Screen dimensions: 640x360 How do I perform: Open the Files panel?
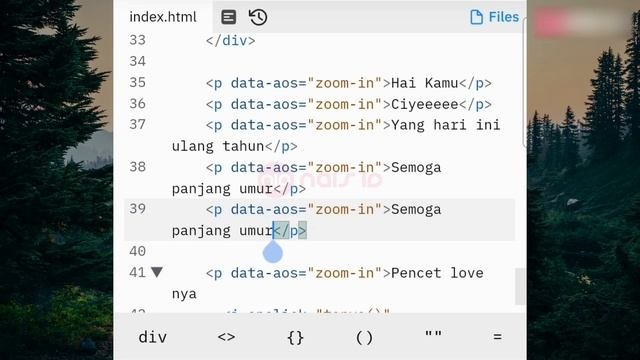[494, 17]
